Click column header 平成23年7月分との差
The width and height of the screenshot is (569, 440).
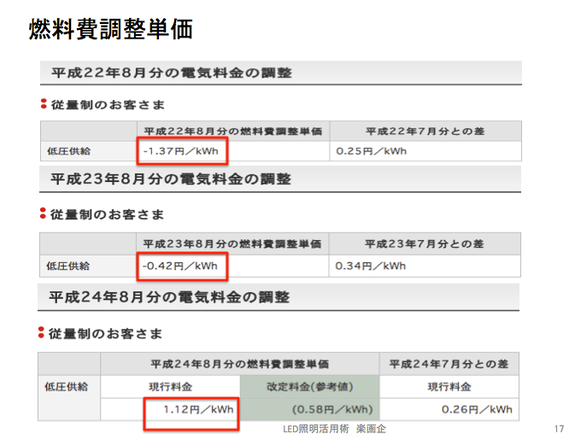click(425, 244)
